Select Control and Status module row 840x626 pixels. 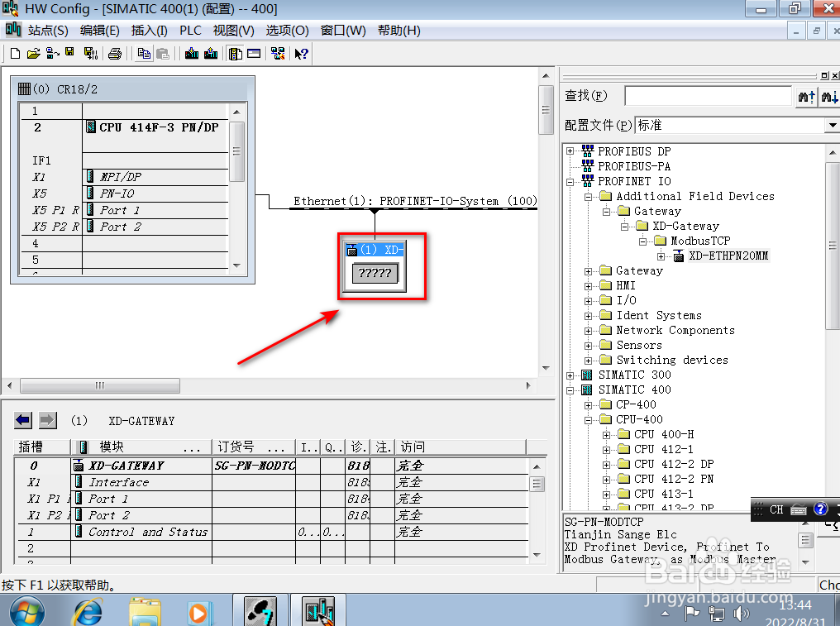pos(273,532)
